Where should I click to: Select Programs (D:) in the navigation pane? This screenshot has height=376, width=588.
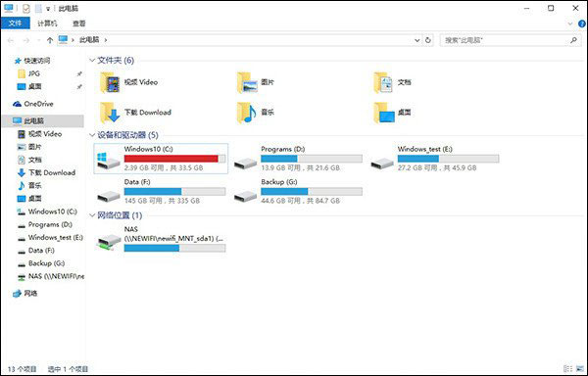(50, 224)
